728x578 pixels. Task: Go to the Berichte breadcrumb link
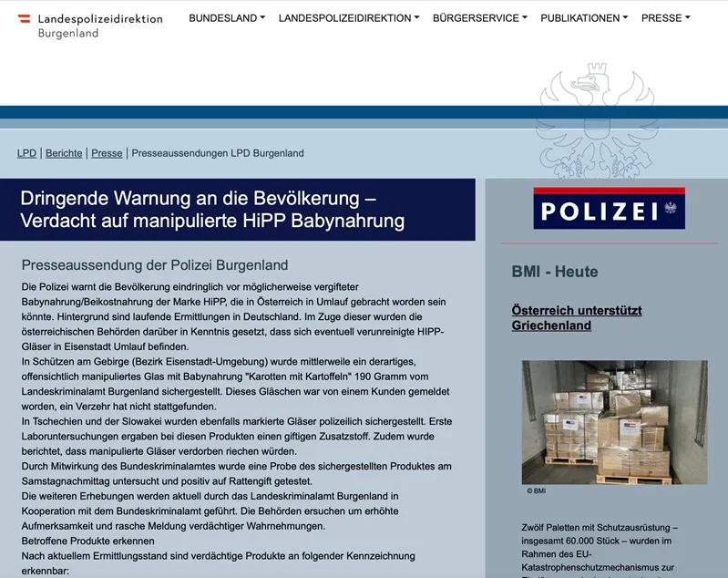tap(64, 153)
